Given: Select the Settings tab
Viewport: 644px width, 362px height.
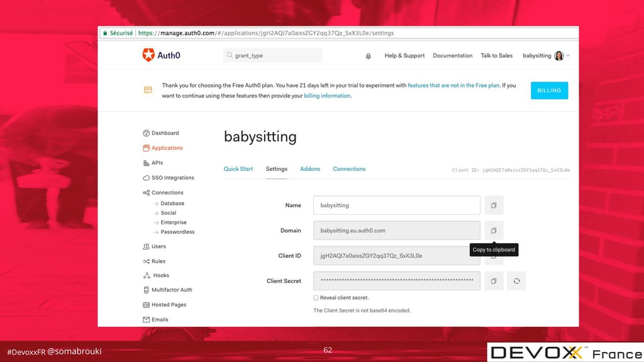Looking at the screenshot, I should [277, 168].
